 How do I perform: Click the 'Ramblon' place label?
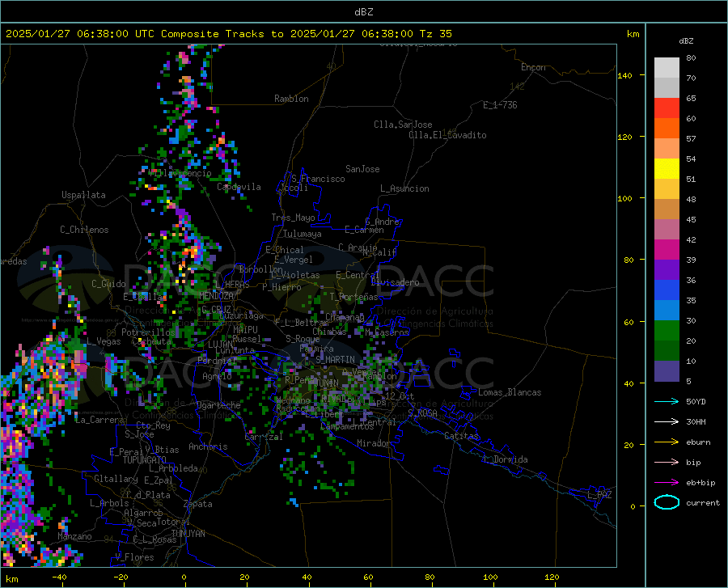click(x=291, y=99)
